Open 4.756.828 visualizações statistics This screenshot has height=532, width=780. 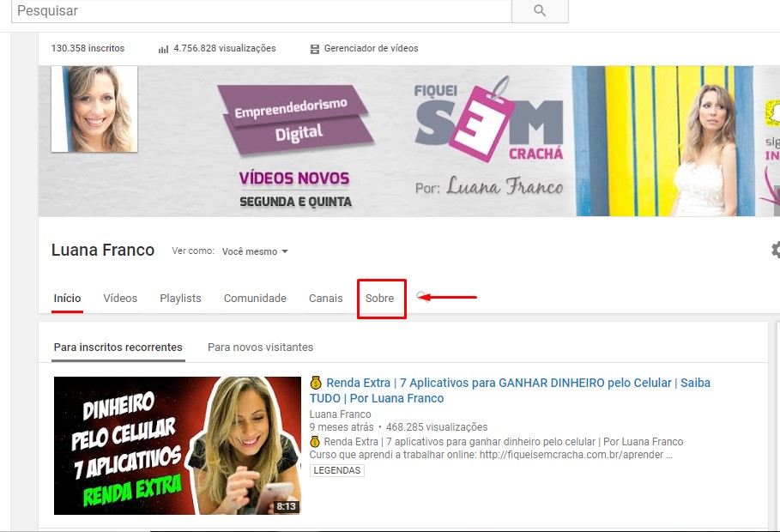tap(224, 48)
